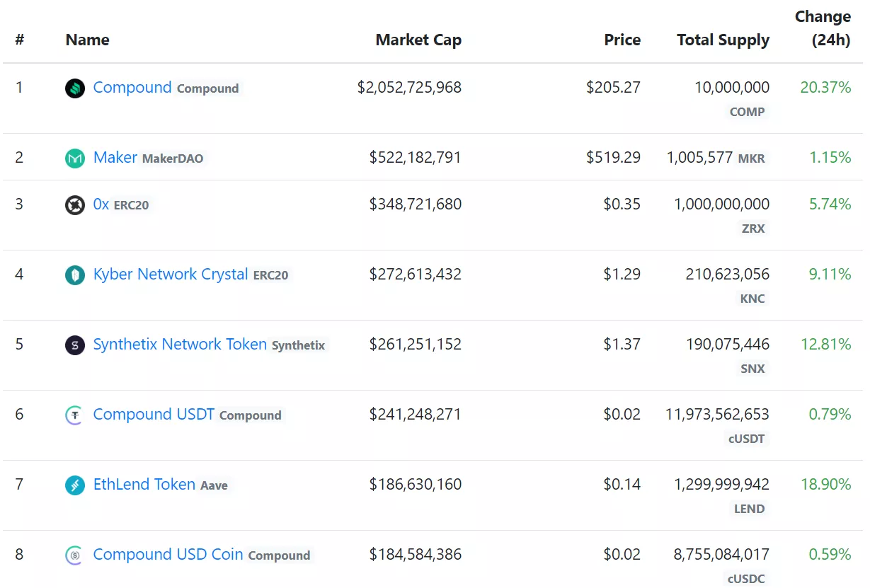
Task: Click the Compound USD Coin logo icon
Action: coord(75,555)
